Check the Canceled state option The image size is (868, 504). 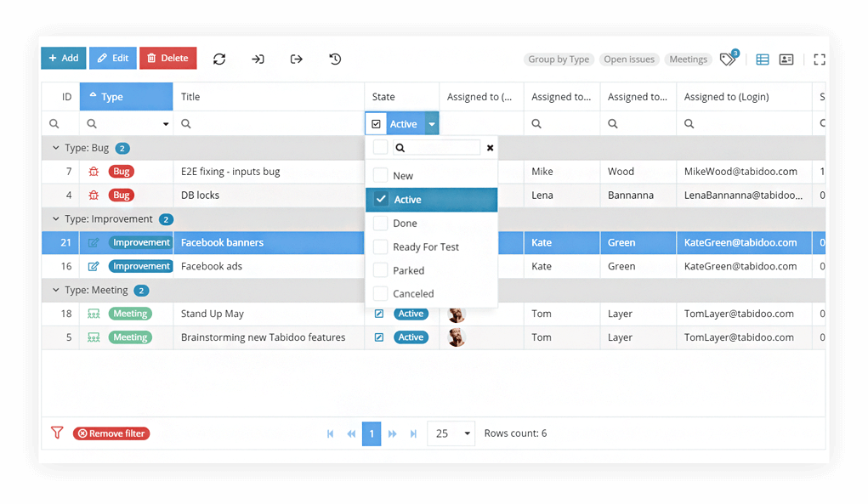tap(380, 293)
